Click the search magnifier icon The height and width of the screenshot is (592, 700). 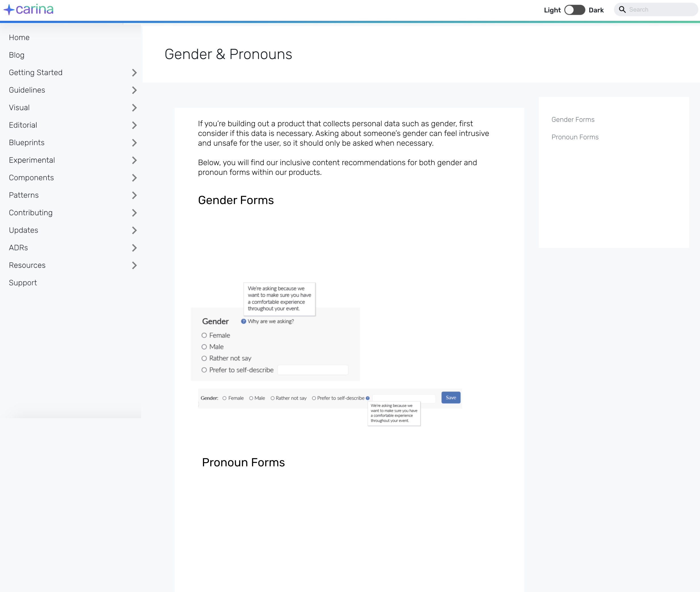coord(622,10)
